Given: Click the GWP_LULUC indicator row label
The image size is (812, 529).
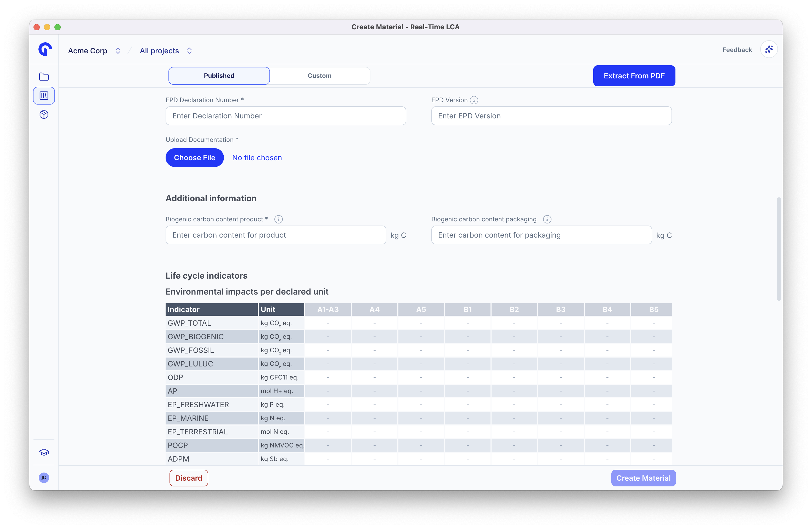Looking at the screenshot, I should point(212,364).
